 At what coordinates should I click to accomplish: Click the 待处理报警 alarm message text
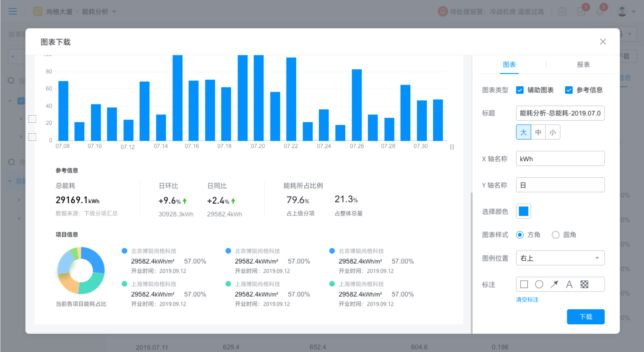497,12
